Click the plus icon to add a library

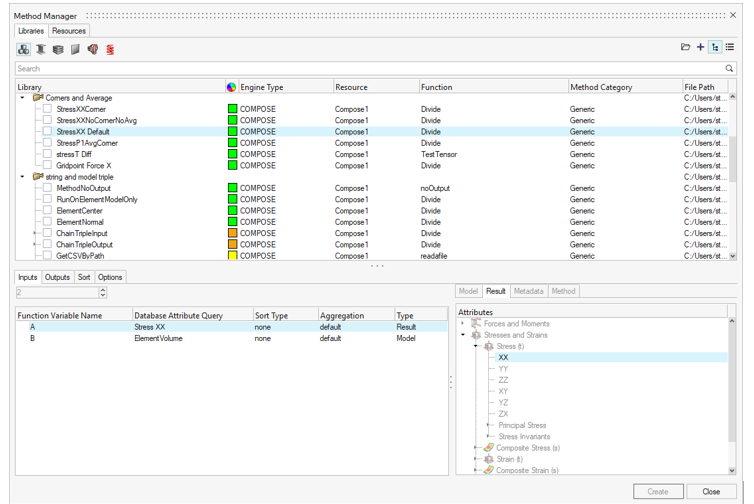pos(700,47)
